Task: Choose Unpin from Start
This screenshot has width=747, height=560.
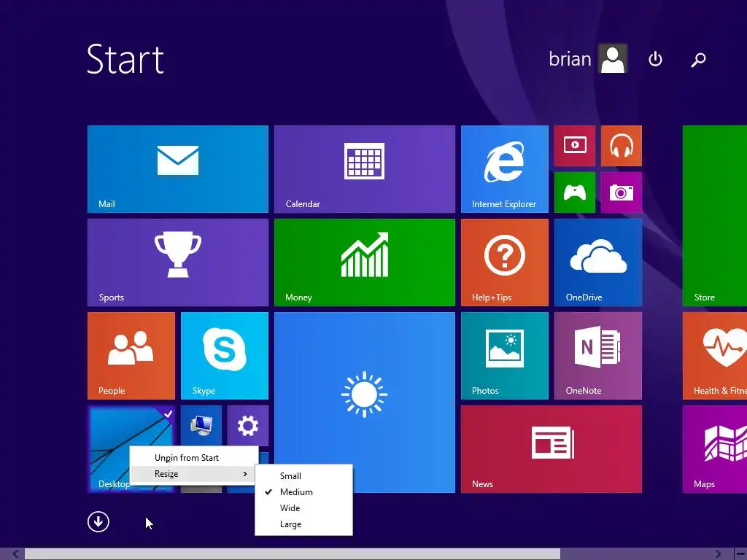Action: [194, 458]
